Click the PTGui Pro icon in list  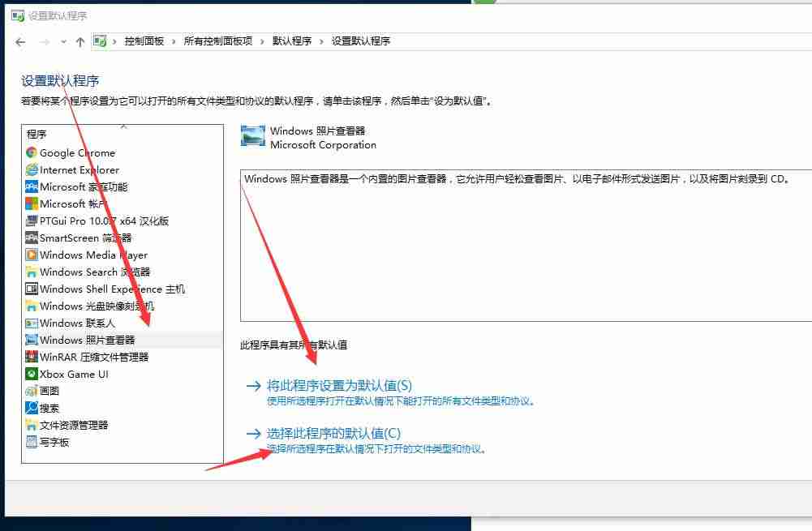click(32, 221)
